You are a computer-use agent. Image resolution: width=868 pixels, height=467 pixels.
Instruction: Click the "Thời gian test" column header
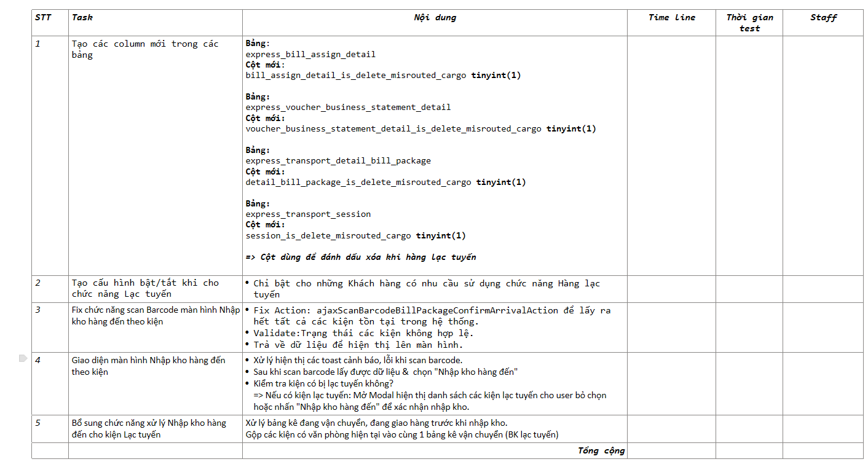click(x=749, y=23)
